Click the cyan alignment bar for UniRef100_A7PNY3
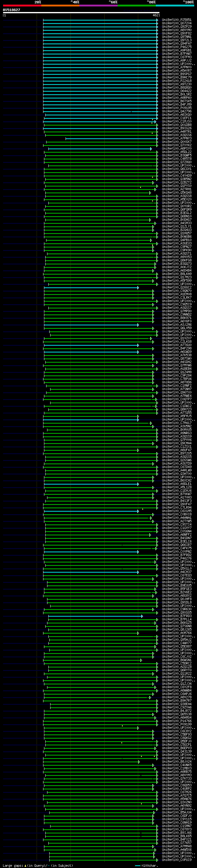The width and height of the screenshot is (197, 868). click(111, 139)
